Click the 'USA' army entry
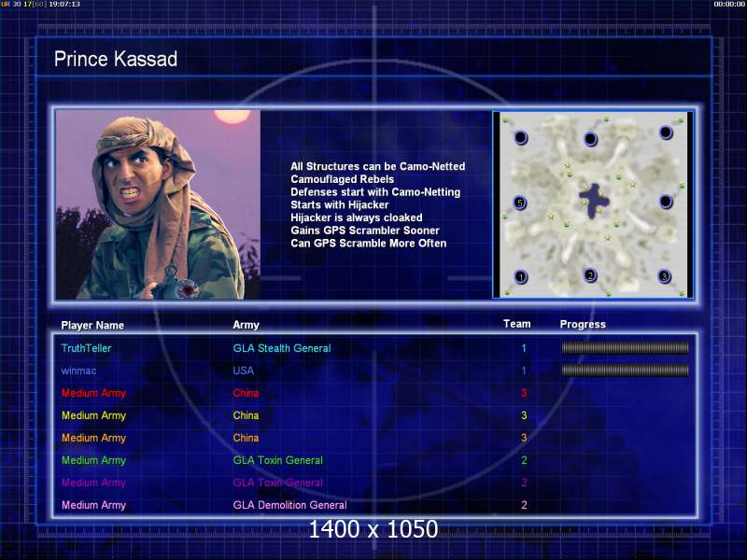 pyautogui.click(x=243, y=371)
